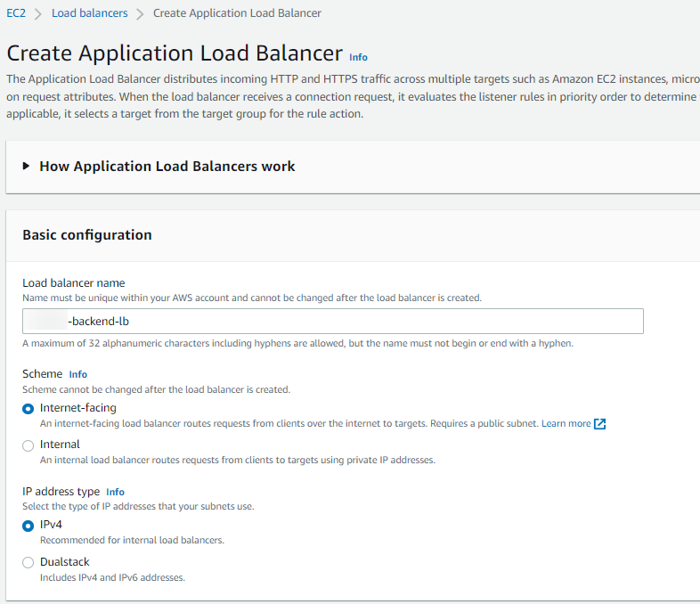The image size is (700, 604).
Task: Click the breadcrumb chevron after Load balancers
Action: click(140, 14)
